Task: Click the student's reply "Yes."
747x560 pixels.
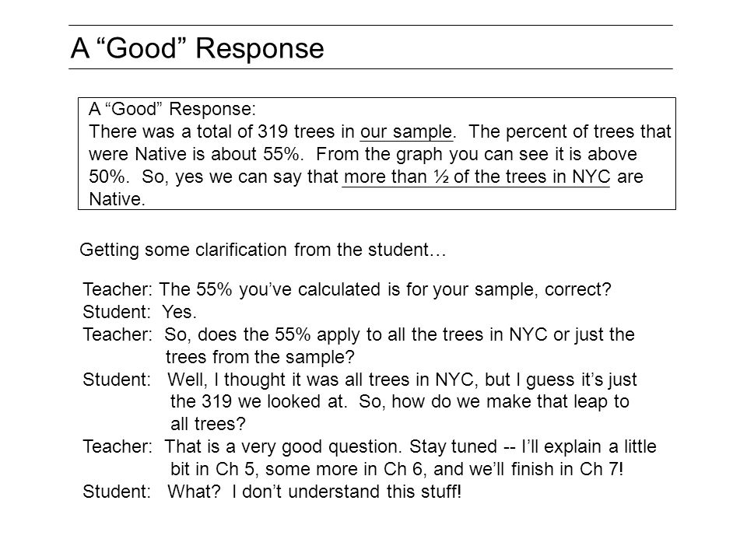Action: click(x=179, y=312)
